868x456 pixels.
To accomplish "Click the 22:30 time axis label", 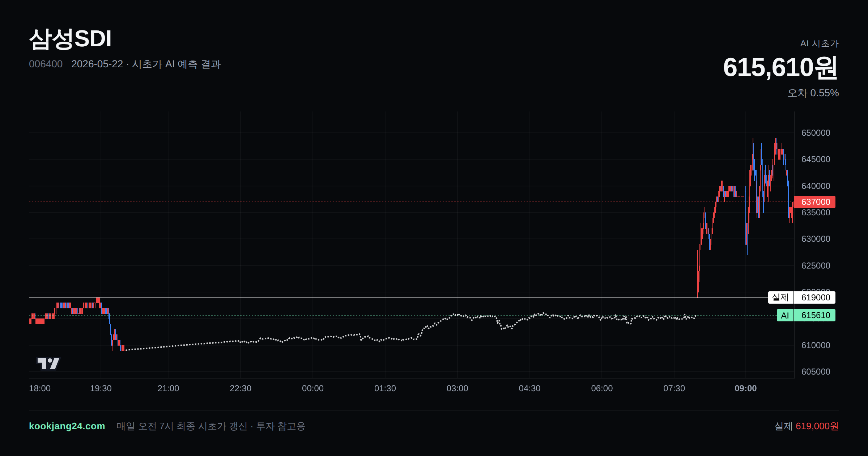I will [241, 388].
